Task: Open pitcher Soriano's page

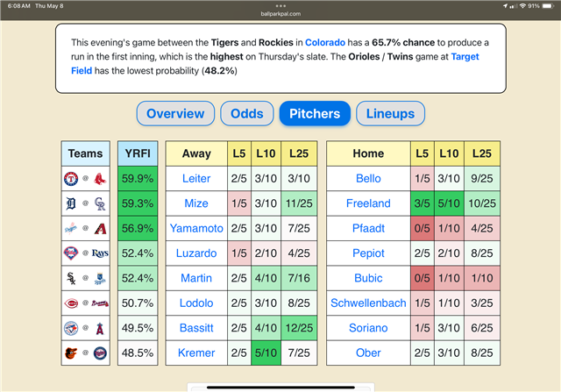Action: click(368, 328)
